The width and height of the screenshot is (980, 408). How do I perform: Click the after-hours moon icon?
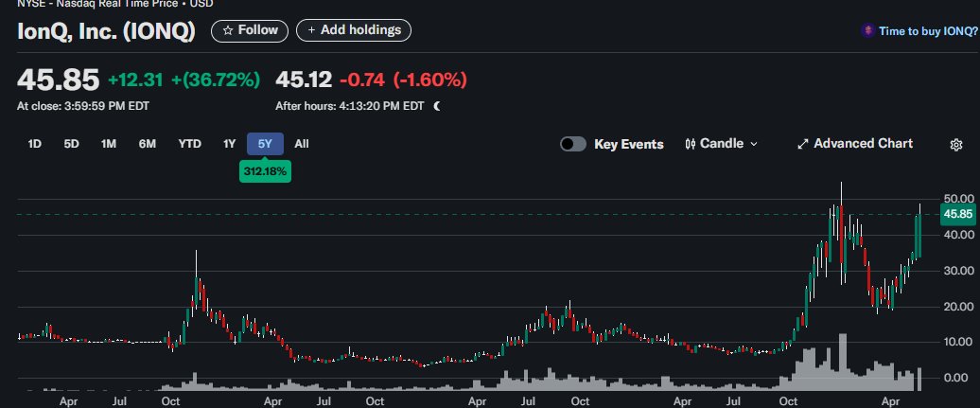click(437, 106)
